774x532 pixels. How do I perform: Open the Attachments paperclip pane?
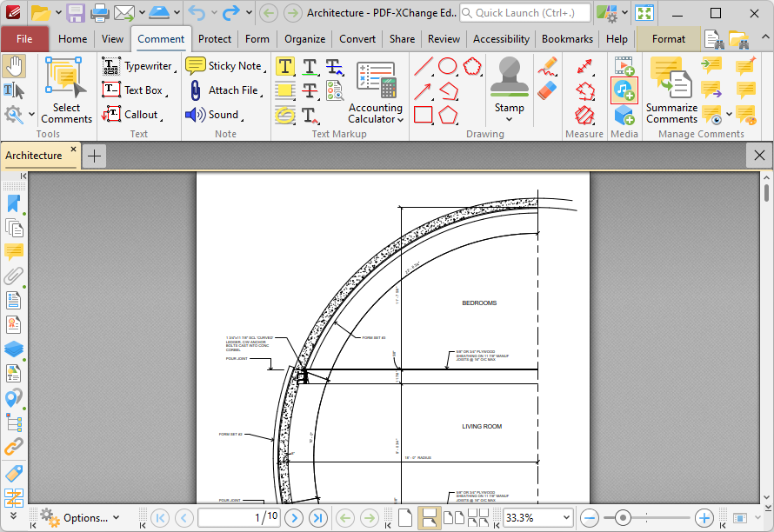tap(14, 276)
